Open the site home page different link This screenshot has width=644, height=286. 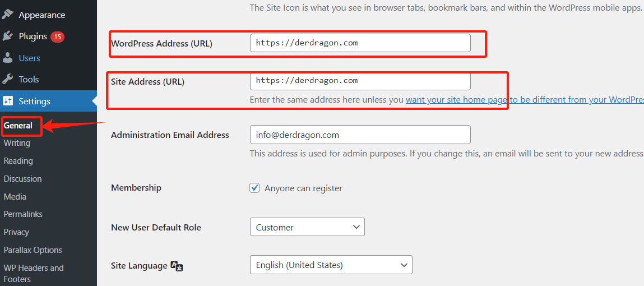525,100
